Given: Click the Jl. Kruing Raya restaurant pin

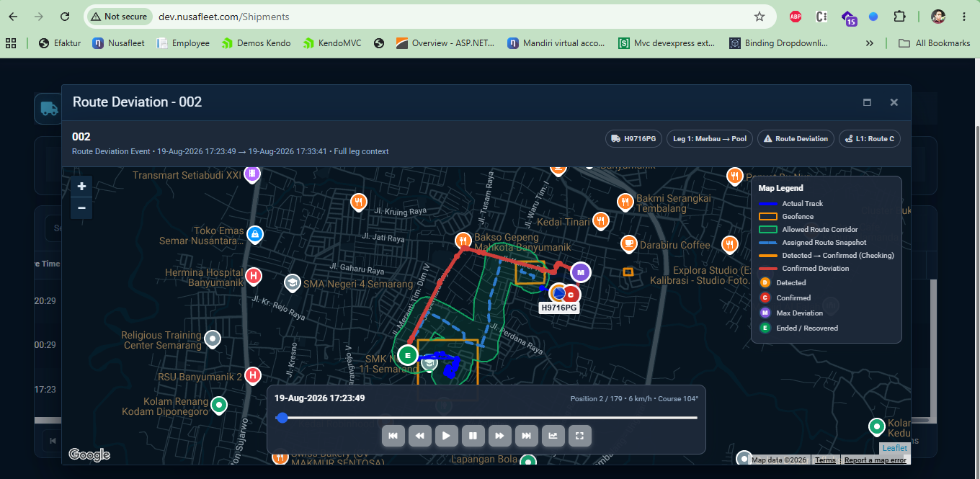Looking at the screenshot, I should click(358, 202).
